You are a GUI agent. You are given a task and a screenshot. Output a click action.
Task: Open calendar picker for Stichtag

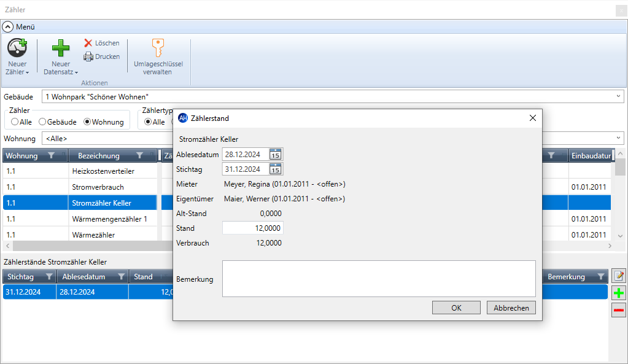[x=276, y=169]
